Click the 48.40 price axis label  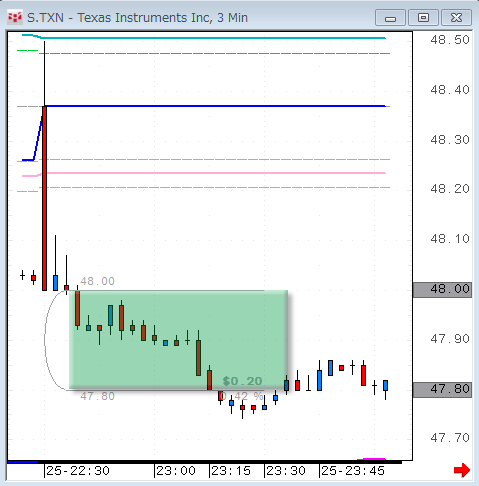pyautogui.click(x=450, y=90)
